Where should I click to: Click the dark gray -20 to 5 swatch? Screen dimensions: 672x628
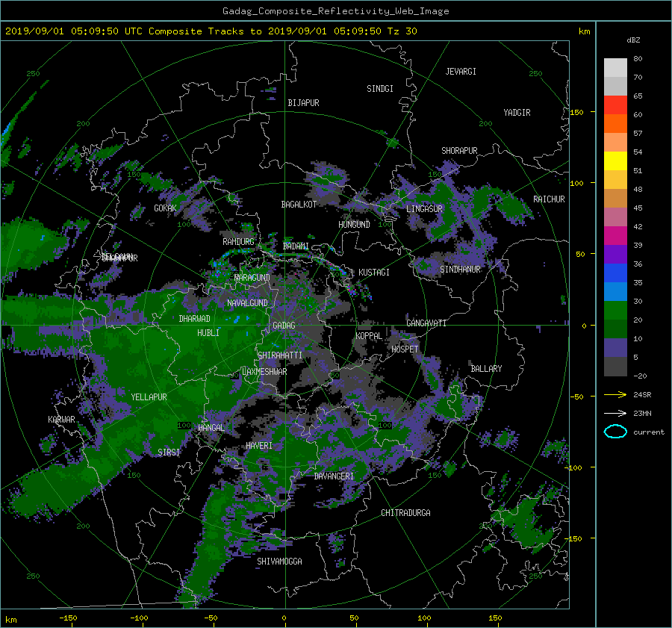click(615, 367)
